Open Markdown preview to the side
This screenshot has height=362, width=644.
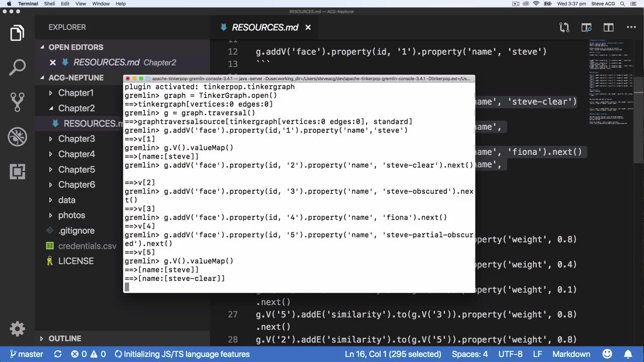point(586,27)
